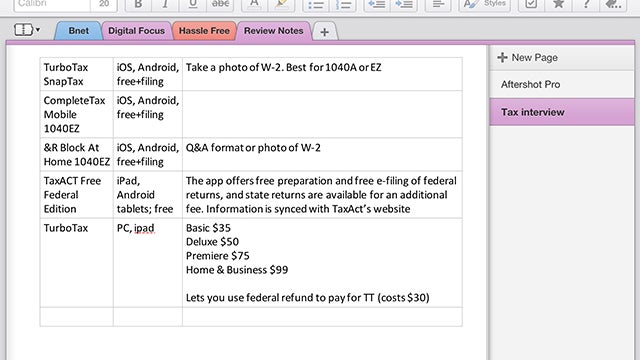Switch to the Bnet section tab
Viewport: 640px width, 360px height.
click(78, 31)
